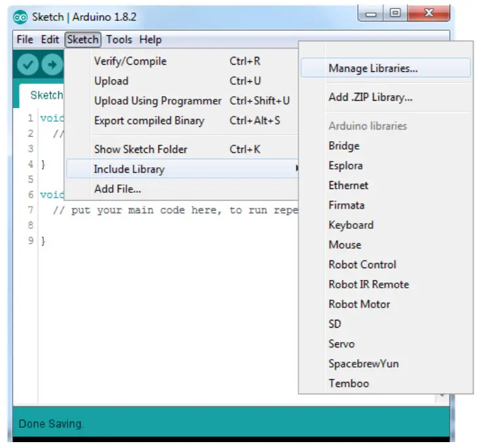Image resolution: width=482 pixels, height=448 pixels.
Task: Include the Robot Control library
Action: point(385,264)
